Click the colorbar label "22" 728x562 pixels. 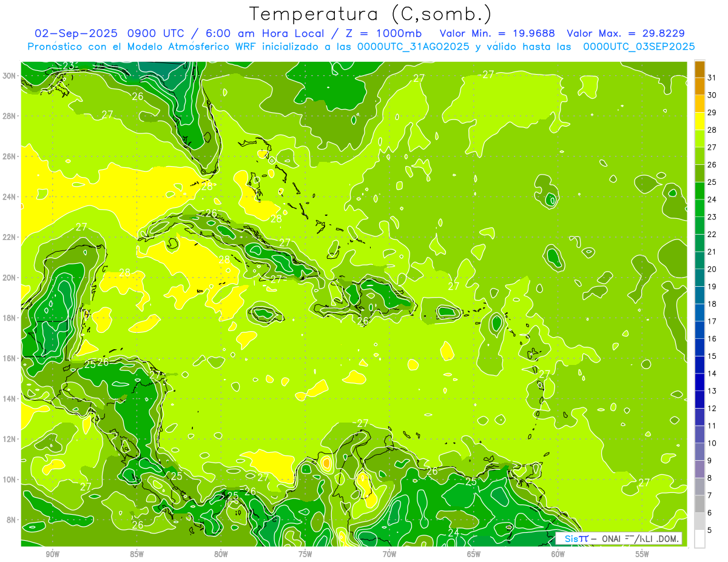pyautogui.click(x=712, y=234)
